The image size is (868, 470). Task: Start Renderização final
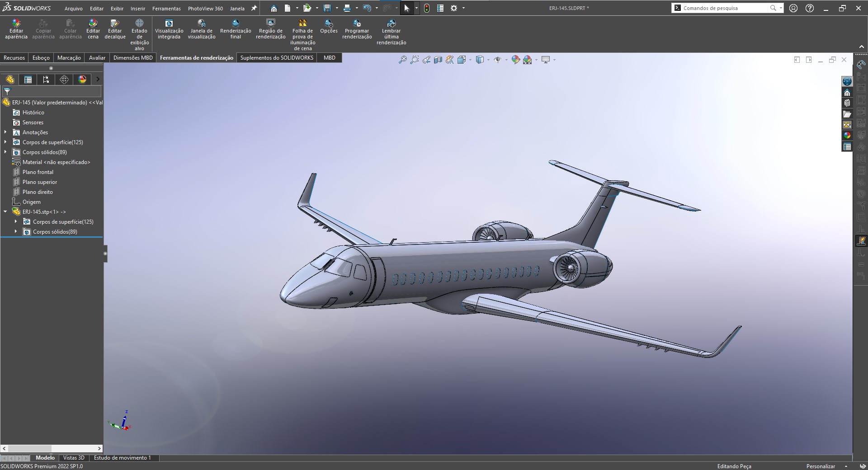[236, 29]
